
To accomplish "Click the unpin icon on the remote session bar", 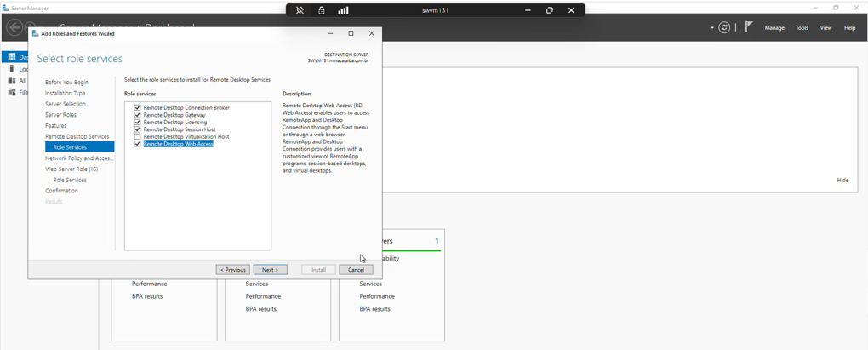I will [x=300, y=10].
